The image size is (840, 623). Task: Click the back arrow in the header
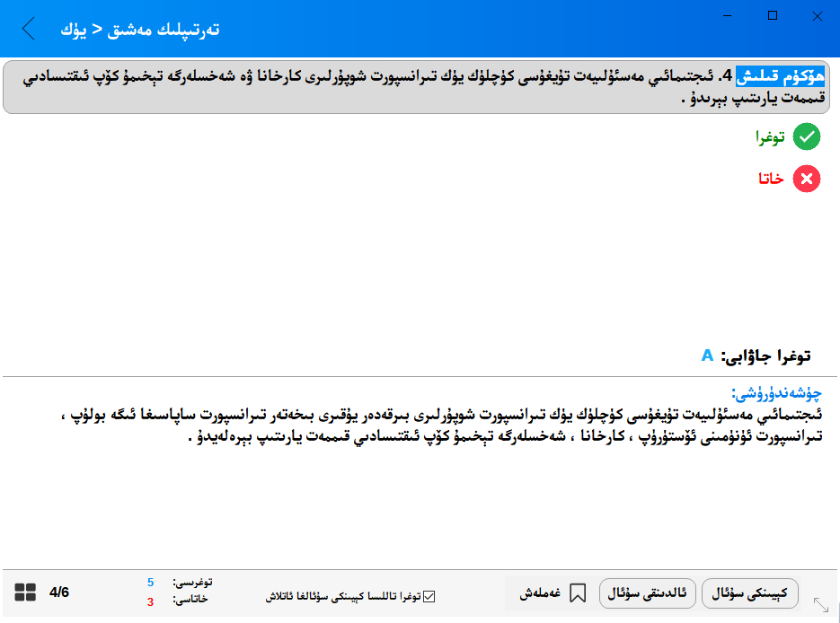tap(29, 29)
